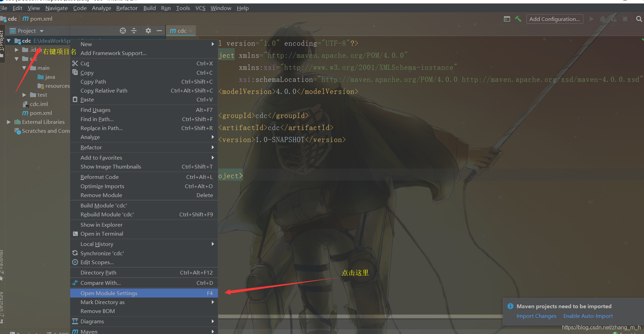Click the Run button in the toolbar
644x334 pixels.
point(591,19)
